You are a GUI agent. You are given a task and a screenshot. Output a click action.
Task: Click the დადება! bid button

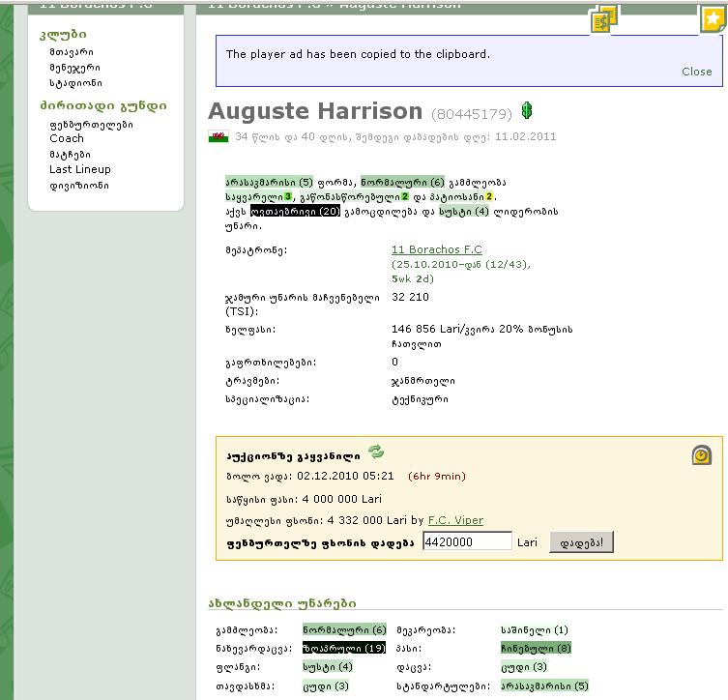click(x=581, y=542)
